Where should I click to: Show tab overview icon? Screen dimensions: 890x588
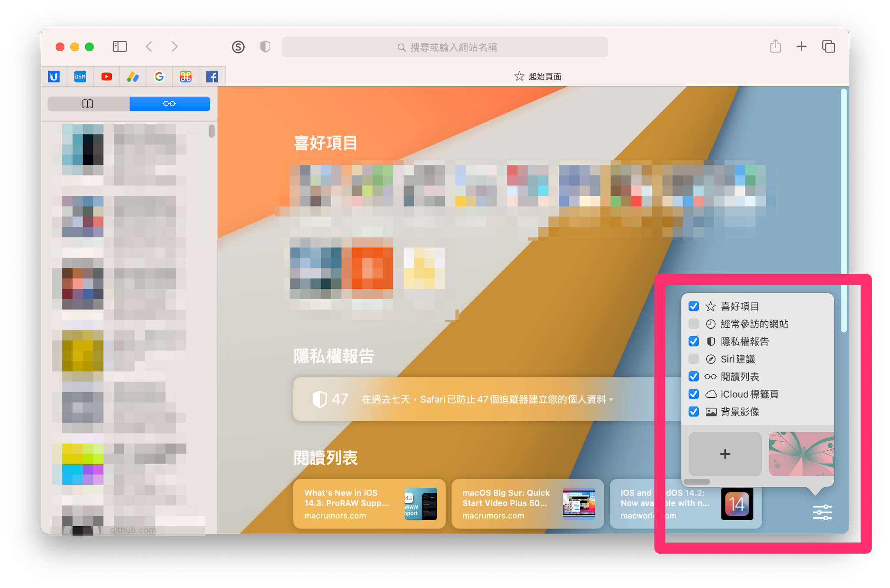[828, 46]
